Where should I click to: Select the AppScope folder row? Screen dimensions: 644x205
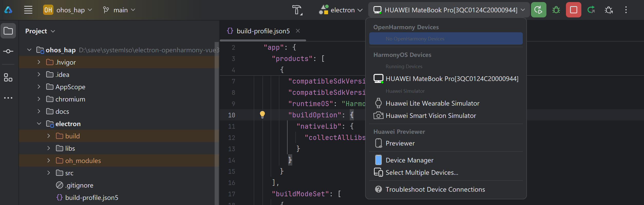click(117, 87)
